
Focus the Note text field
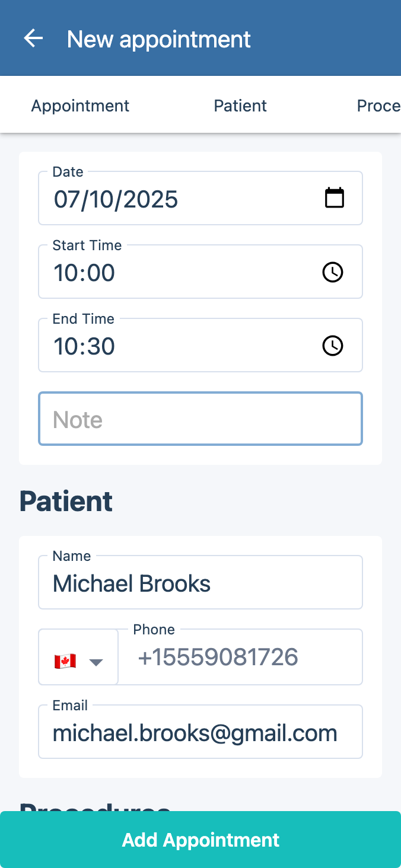tap(200, 419)
